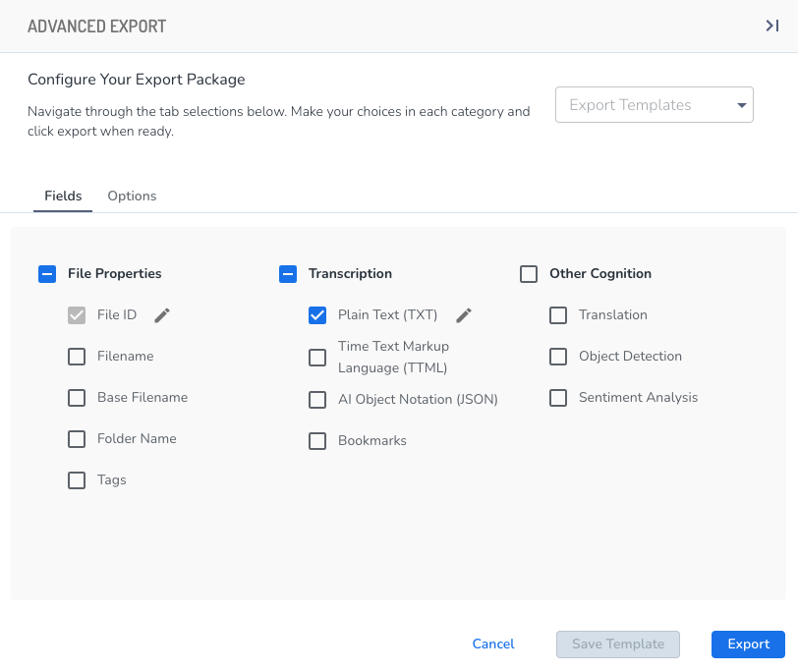The height and width of the screenshot is (672, 798).
Task: Enable Time Text Markup Language (TTML)
Action: coord(317,357)
